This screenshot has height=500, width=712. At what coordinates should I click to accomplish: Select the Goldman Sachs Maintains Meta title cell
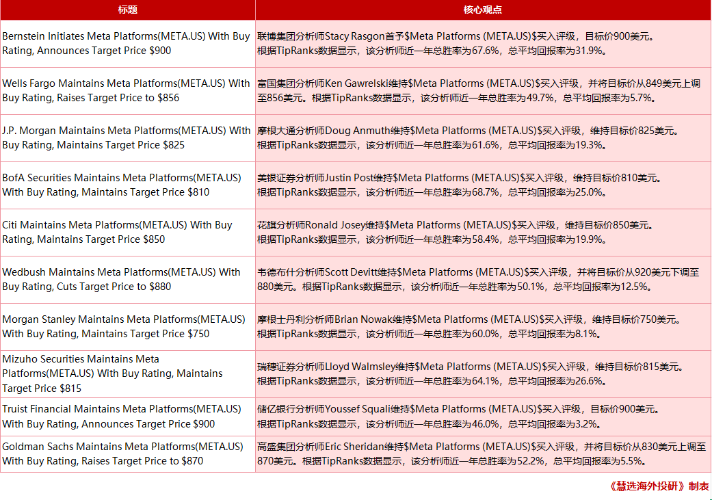[128, 454]
